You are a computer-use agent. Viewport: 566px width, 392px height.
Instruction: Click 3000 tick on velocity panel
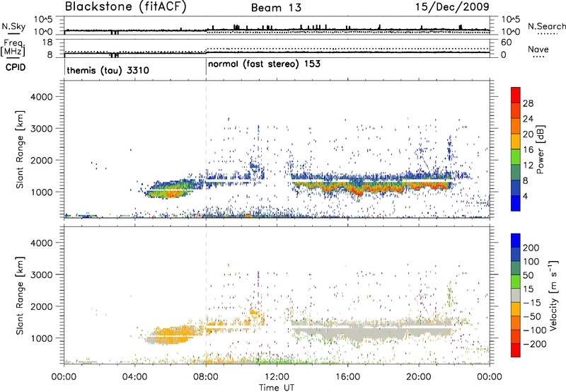42,275
